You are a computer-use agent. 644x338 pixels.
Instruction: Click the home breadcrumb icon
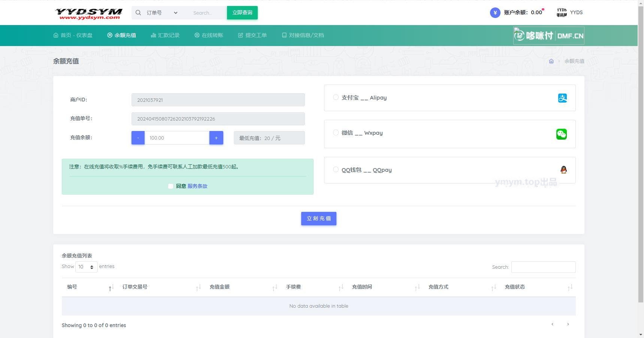click(551, 61)
